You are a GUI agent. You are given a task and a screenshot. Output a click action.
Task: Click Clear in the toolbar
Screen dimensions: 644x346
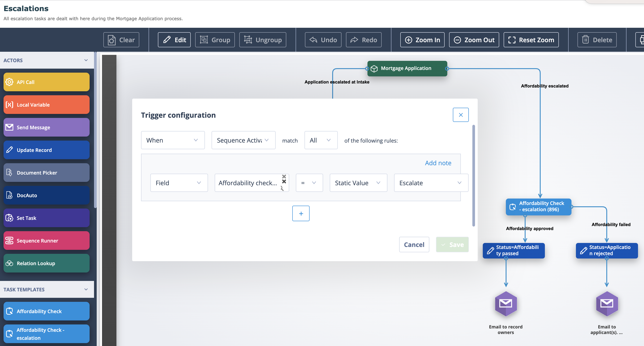click(x=121, y=40)
